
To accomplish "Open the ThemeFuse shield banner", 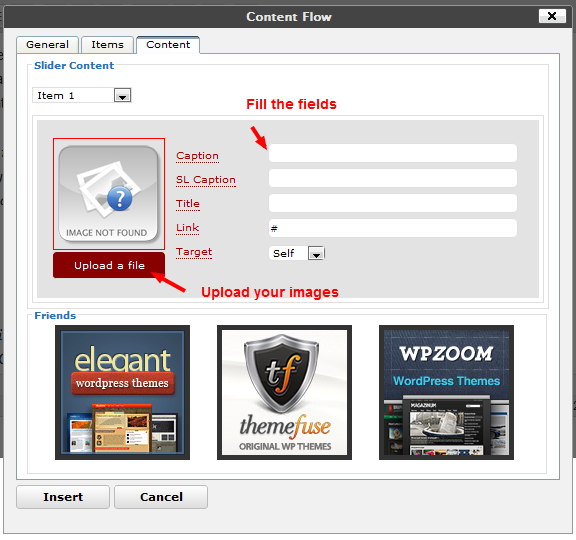I will [x=284, y=392].
